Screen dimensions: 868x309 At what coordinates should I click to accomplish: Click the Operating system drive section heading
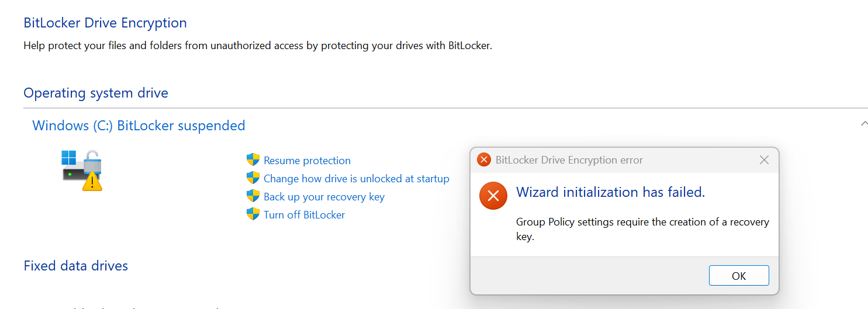click(96, 93)
